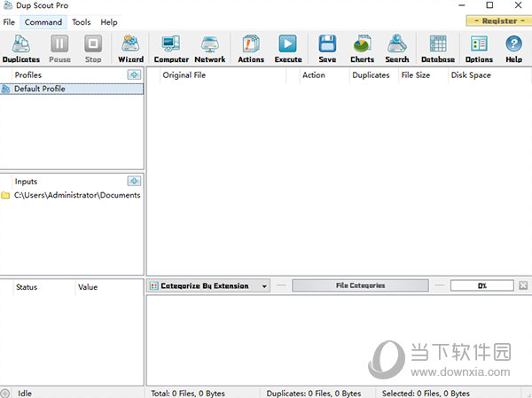Open the Help menu
The height and width of the screenshot is (398, 532).
tap(109, 22)
